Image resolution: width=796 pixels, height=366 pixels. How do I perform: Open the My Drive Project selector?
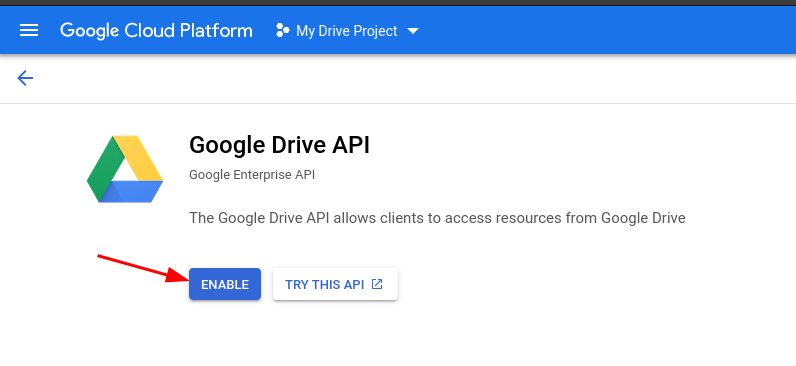click(347, 31)
